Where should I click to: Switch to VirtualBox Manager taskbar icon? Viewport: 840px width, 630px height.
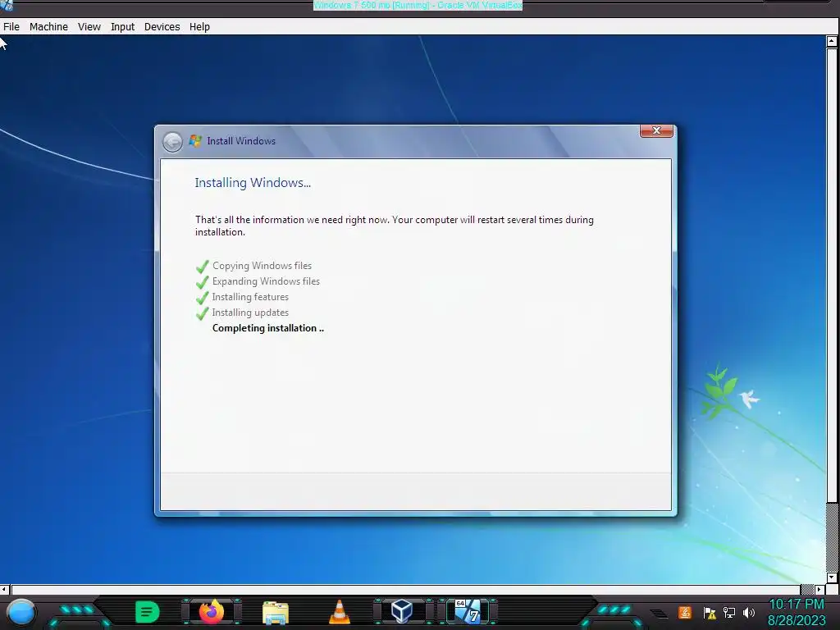coord(402,611)
